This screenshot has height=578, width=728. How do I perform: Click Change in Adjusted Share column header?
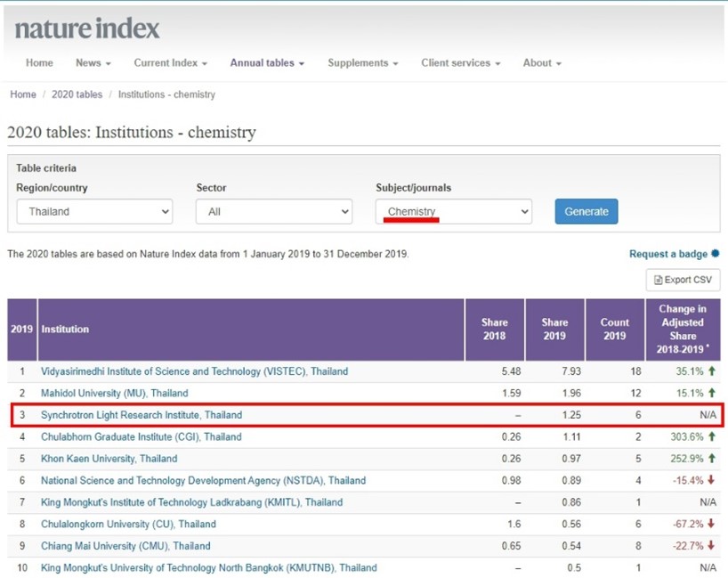(x=683, y=330)
